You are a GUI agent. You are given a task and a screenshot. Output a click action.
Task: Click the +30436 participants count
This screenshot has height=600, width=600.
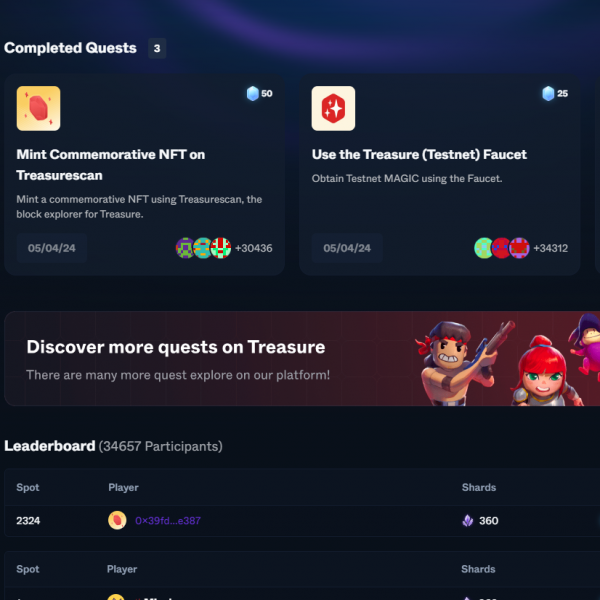tap(254, 248)
